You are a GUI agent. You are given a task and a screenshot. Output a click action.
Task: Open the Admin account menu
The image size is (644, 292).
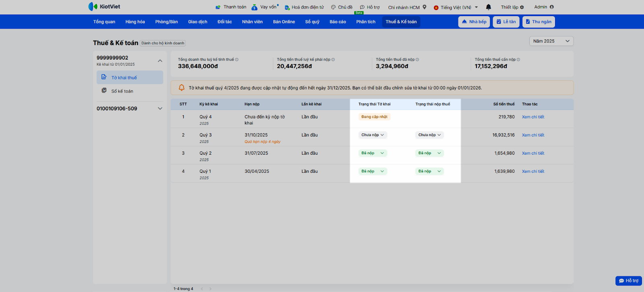tap(544, 7)
